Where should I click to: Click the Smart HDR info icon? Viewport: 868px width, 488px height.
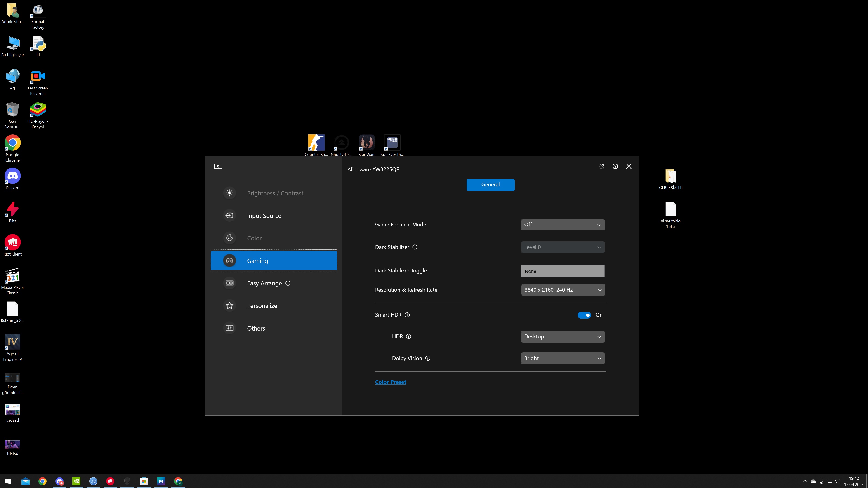click(x=407, y=315)
